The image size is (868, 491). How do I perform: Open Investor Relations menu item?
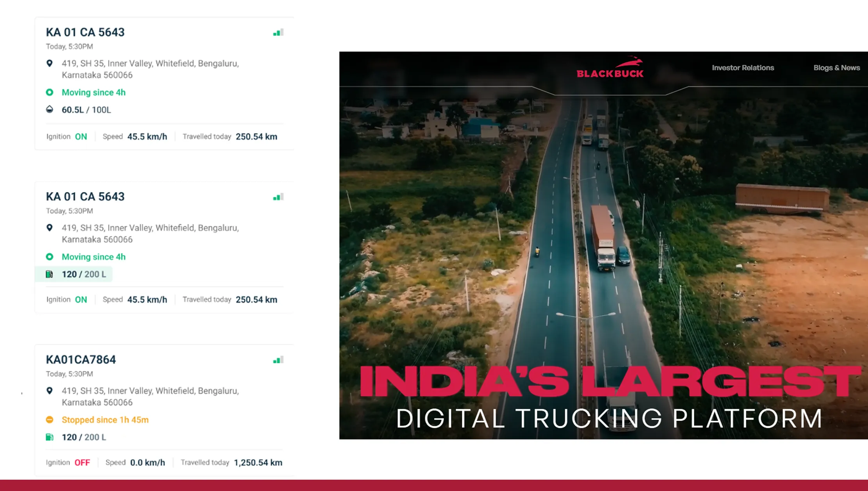[743, 68]
